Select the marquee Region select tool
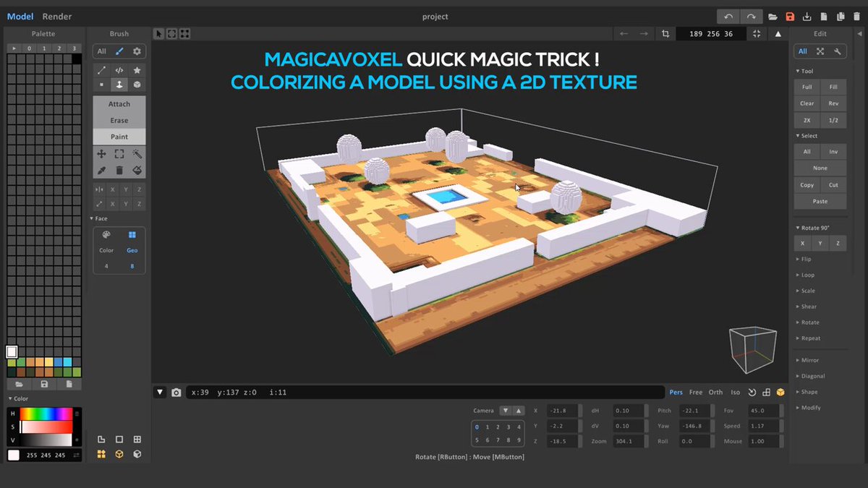Screen dimensions: 868x488 click(x=119, y=154)
